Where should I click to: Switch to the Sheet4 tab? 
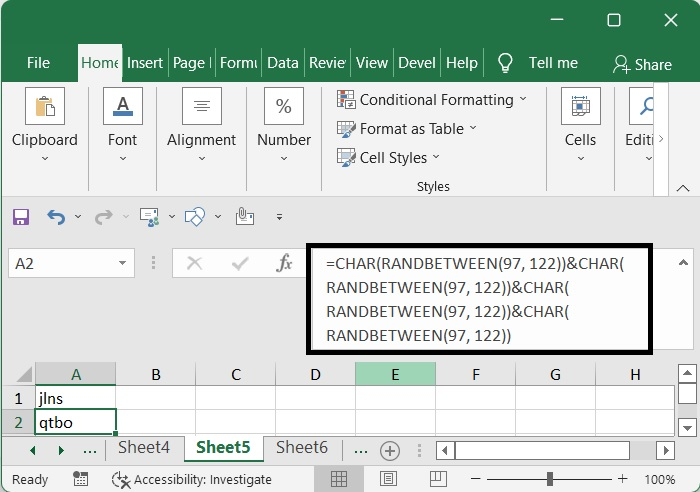coord(144,448)
